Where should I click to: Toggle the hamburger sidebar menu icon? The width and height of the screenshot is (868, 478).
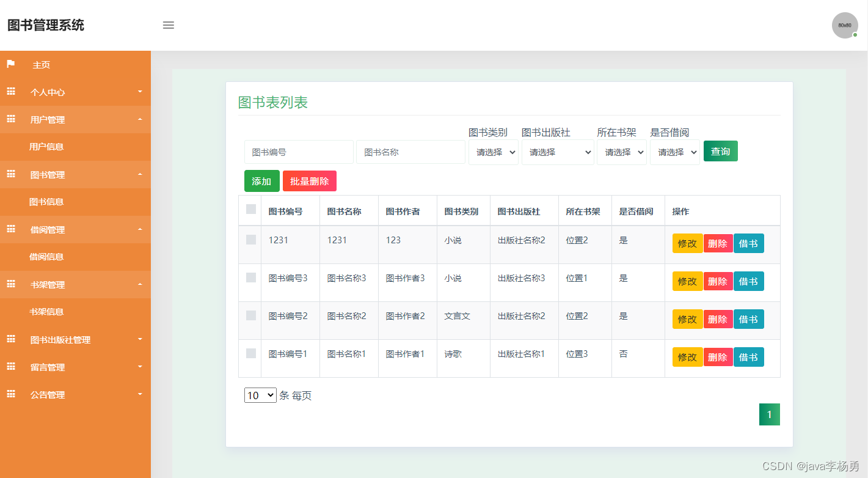click(x=169, y=25)
